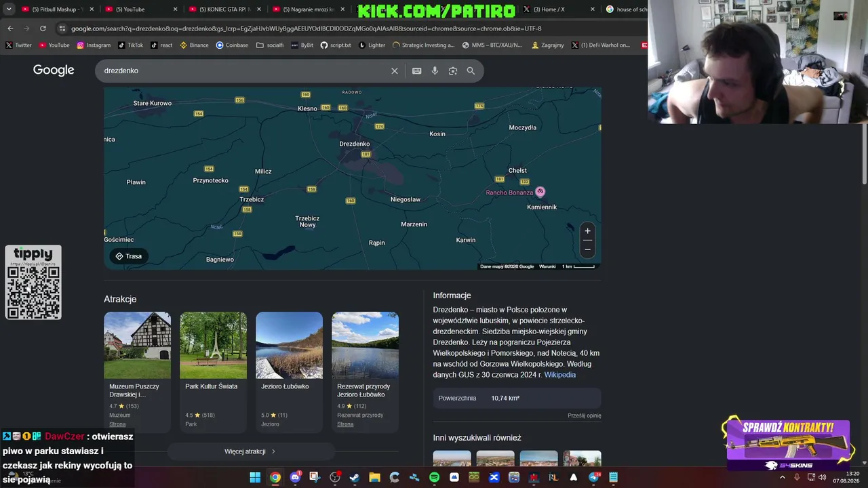Click the Google logo
The image size is (868, 488).
pyautogui.click(x=54, y=70)
